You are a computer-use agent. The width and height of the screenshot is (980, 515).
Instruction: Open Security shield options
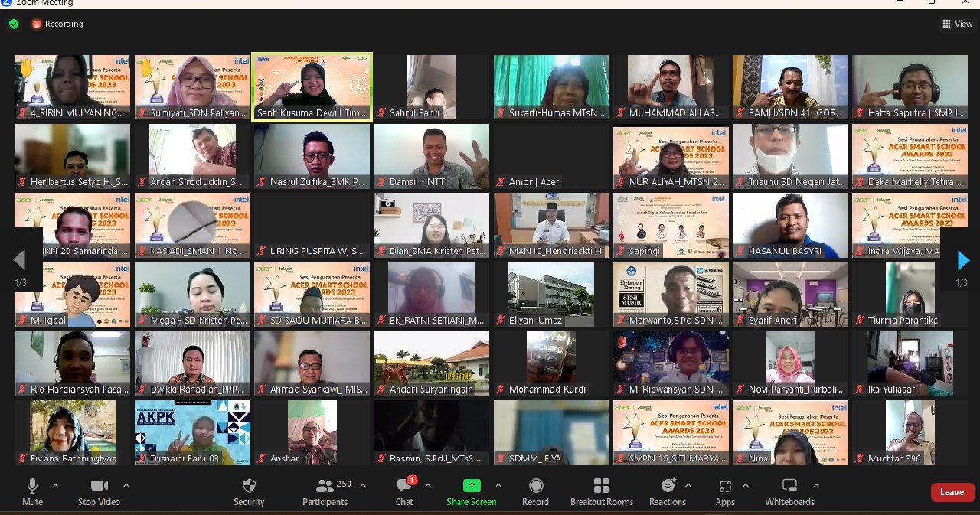(x=249, y=492)
